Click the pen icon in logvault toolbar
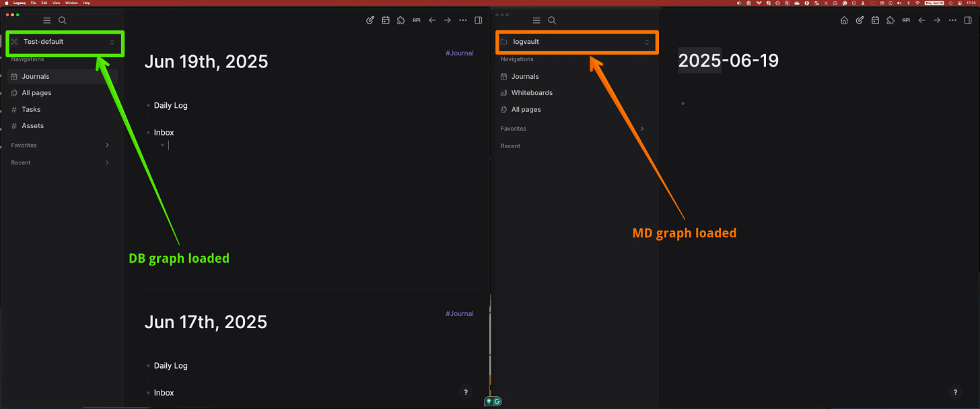Image resolution: width=980 pixels, height=409 pixels. click(860, 20)
